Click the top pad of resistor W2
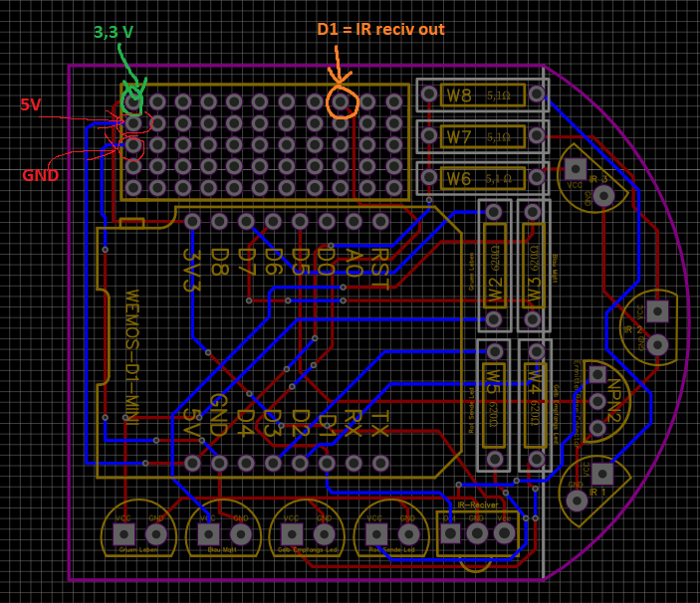Screen dimensions: 700x603 tap(493, 212)
